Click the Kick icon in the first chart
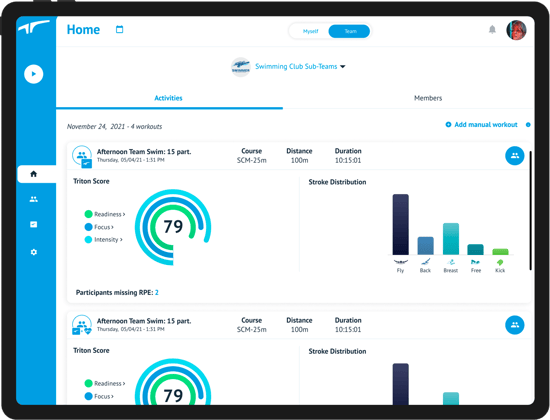Viewport: 550px width, 420px height. [x=500, y=262]
